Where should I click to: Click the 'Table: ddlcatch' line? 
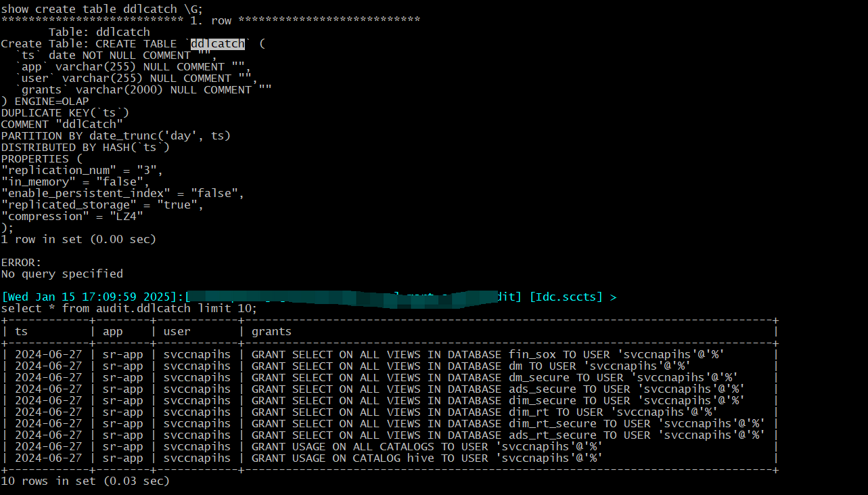pyautogui.click(x=99, y=32)
